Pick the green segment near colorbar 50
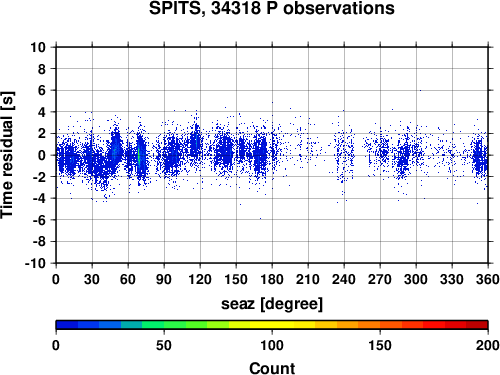This screenshot has width=500, height=375. pos(164,325)
